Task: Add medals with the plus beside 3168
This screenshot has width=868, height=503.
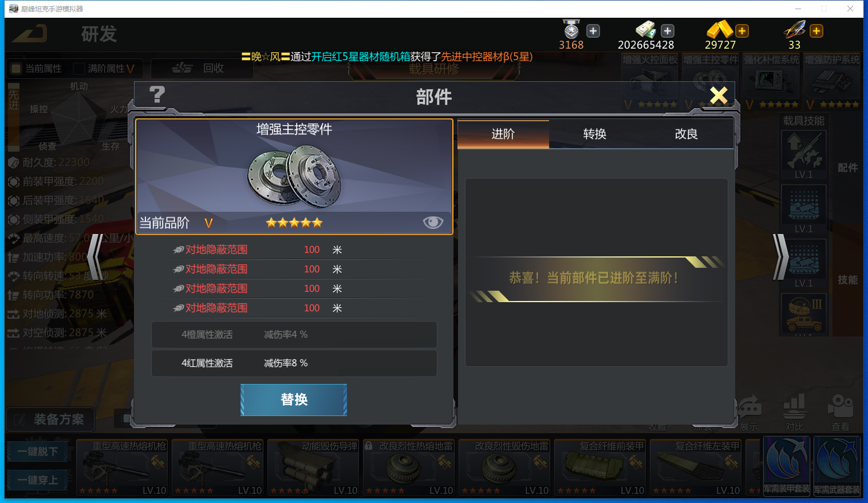Action: (593, 31)
